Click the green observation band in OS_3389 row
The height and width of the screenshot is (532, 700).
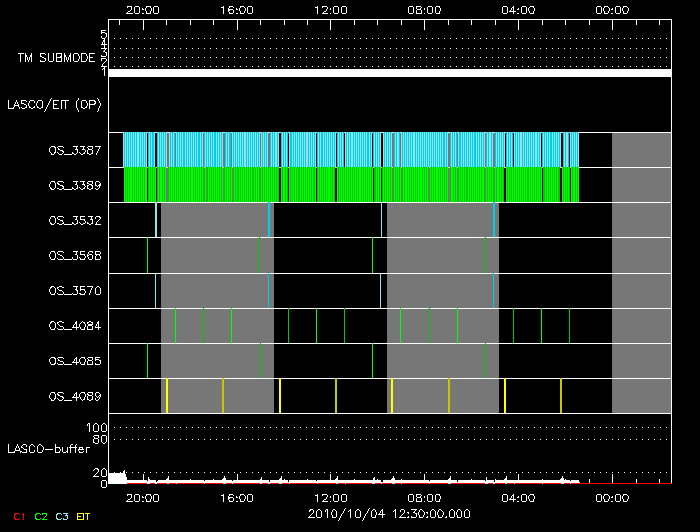[x=350, y=185]
